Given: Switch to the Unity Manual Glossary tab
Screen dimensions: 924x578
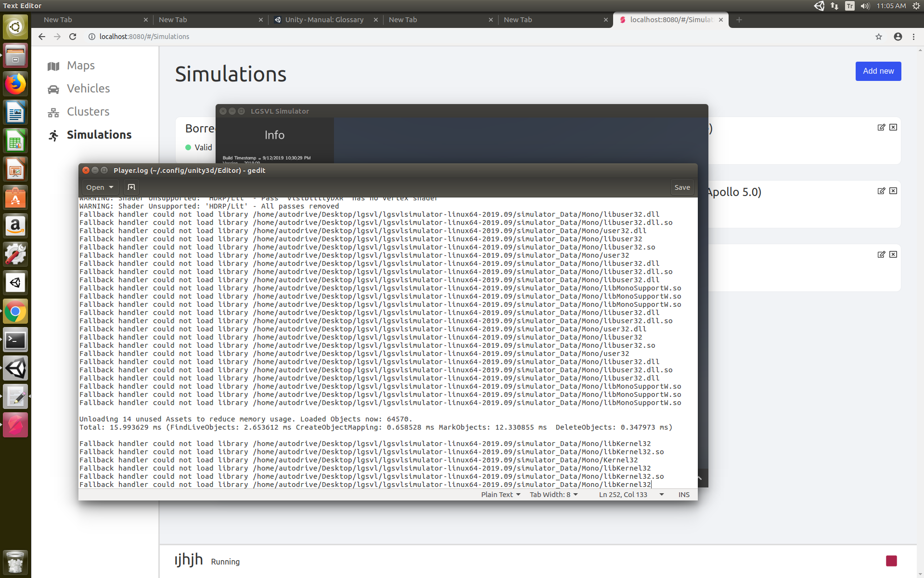Looking at the screenshot, I should (324, 20).
